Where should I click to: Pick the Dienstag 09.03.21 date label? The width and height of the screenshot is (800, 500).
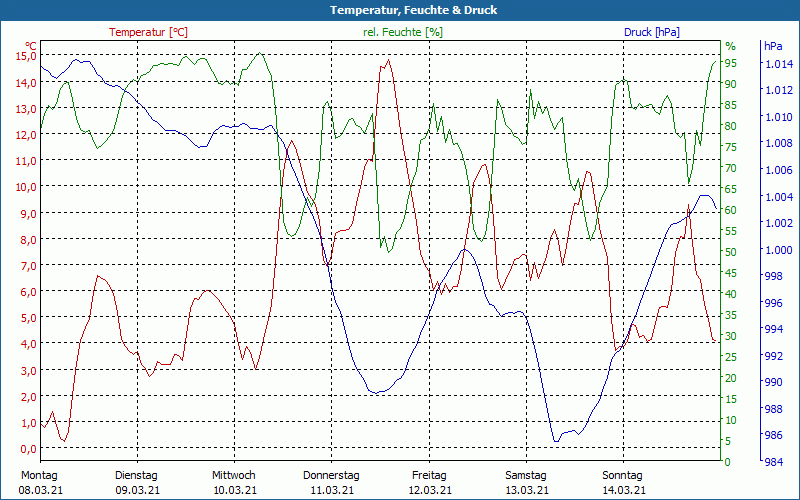[x=136, y=482]
